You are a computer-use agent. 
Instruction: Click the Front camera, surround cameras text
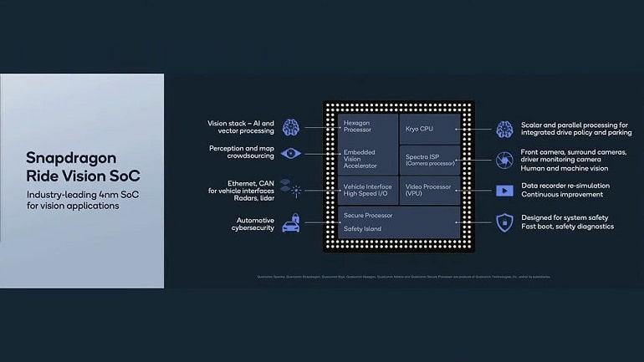tap(574, 156)
